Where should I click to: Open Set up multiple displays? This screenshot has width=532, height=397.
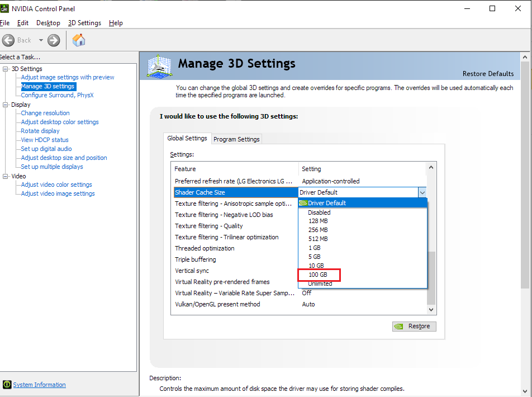52,167
